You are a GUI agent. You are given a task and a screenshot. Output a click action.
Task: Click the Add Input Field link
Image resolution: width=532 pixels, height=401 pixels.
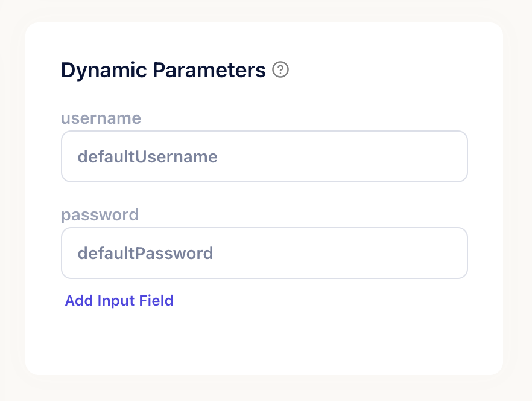(119, 300)
